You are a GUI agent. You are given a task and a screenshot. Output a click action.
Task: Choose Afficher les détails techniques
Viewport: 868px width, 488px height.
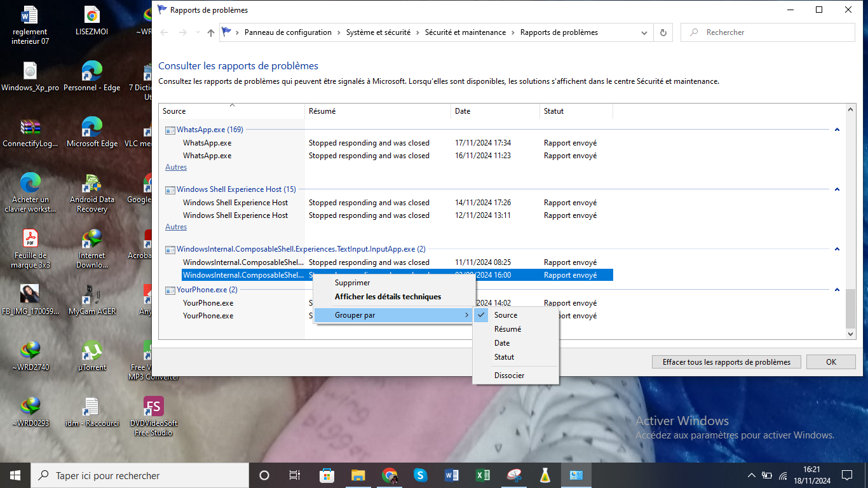[393, 297]
